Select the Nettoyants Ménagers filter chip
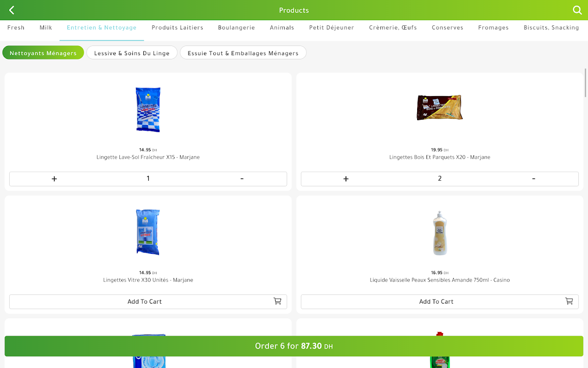This screenshot has width=588, height=368. [x=43, y=53]
